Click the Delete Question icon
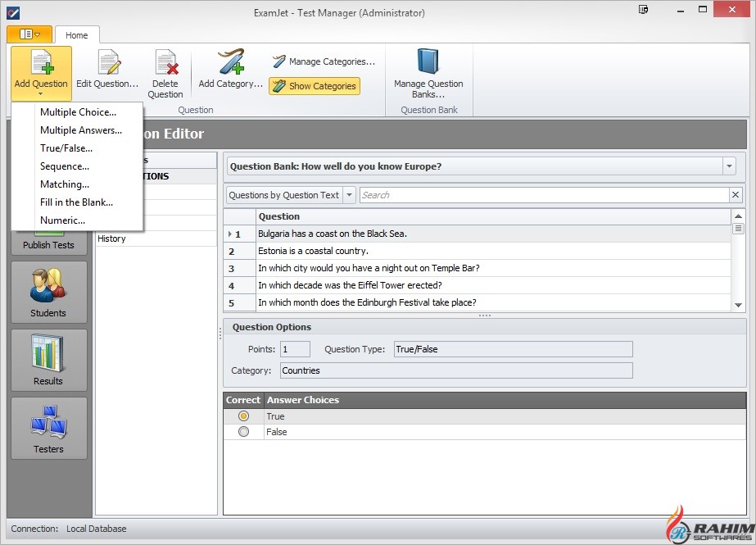Viewport: 756px width, 545px height. [x=165, y=63]
